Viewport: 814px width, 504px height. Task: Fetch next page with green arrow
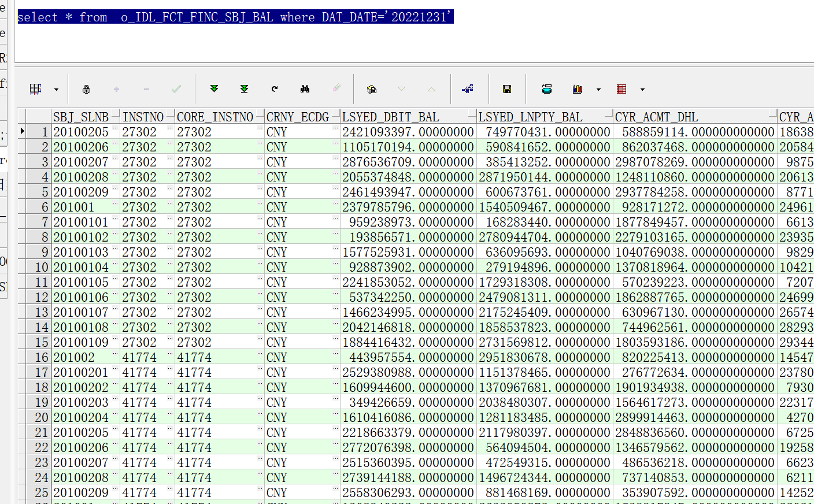214,88
